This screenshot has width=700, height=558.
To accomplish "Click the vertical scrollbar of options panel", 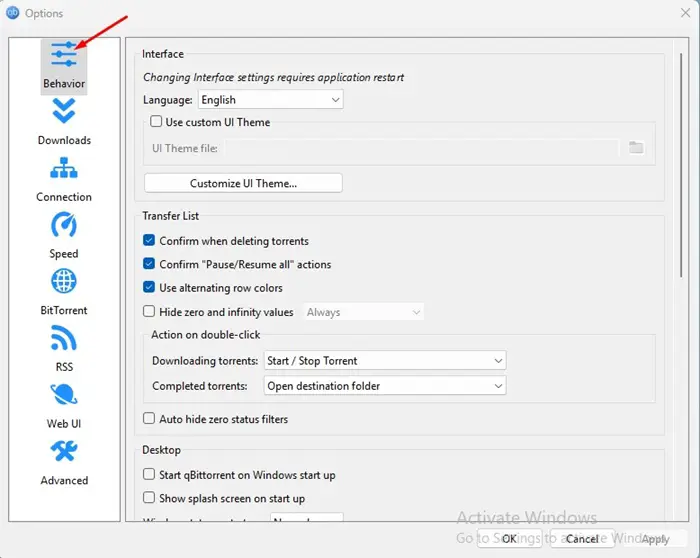I will tap(681, 165).
